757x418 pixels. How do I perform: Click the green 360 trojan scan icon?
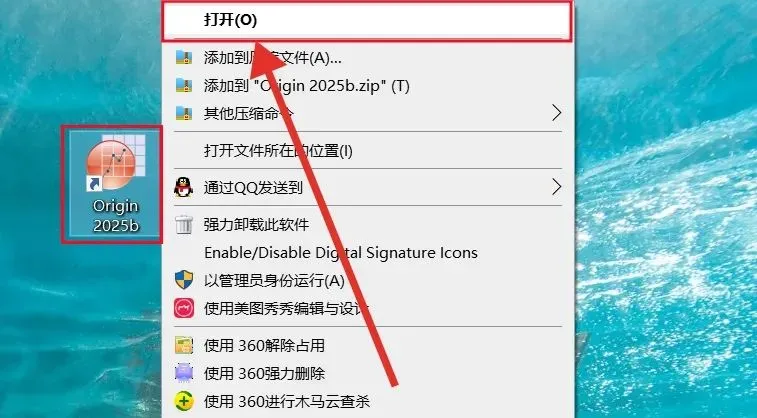coord(183,401)
